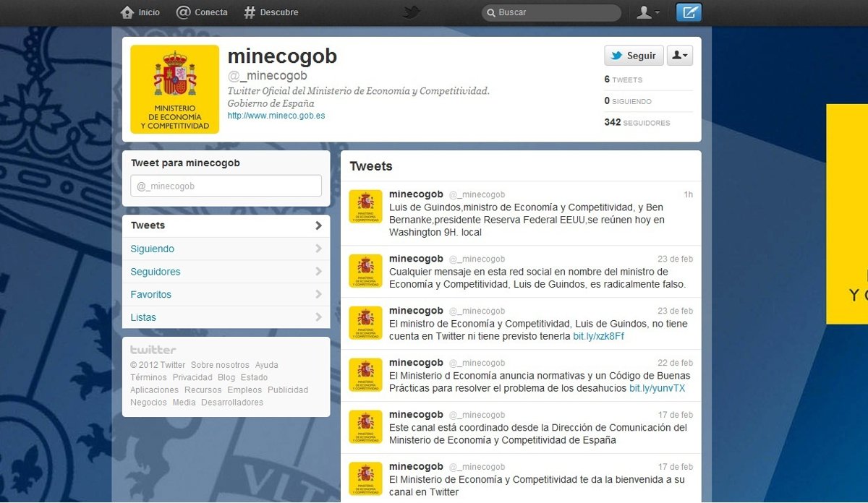Viewport: 868px width, 503px height.
Task: Open Conecta with the @ icon
Action: point(184,12)
